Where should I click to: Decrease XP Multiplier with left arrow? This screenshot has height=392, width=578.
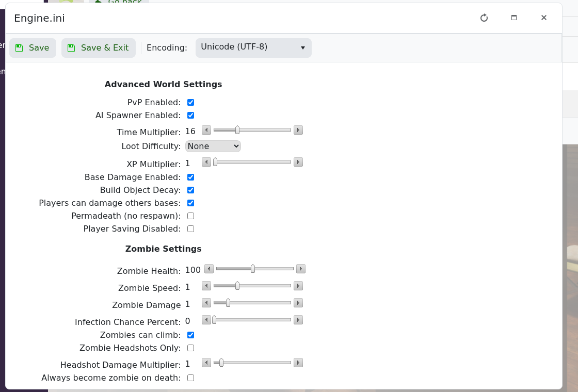tap(206, 162)
